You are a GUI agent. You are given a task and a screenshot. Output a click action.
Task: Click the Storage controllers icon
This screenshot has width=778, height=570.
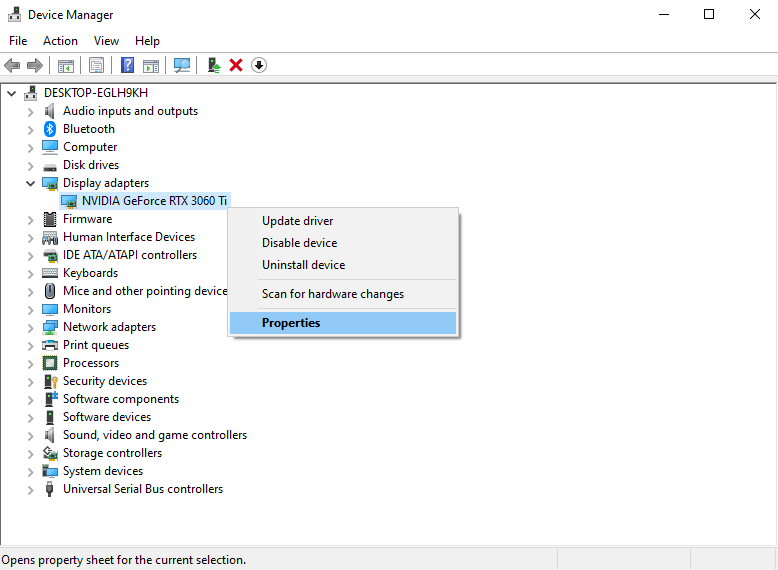pos(50,453)
